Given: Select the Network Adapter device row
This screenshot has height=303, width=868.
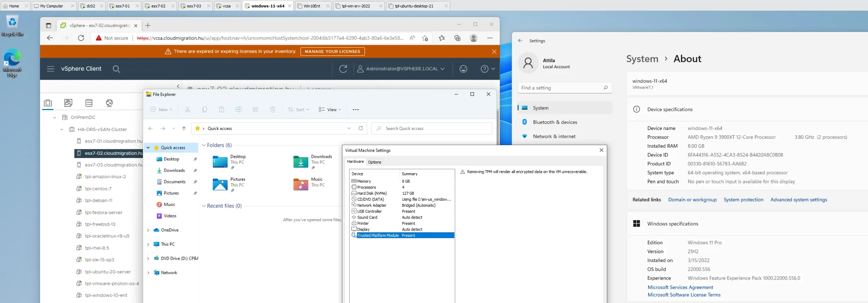Looking at the screenshot, I should (x=402, y=205).
